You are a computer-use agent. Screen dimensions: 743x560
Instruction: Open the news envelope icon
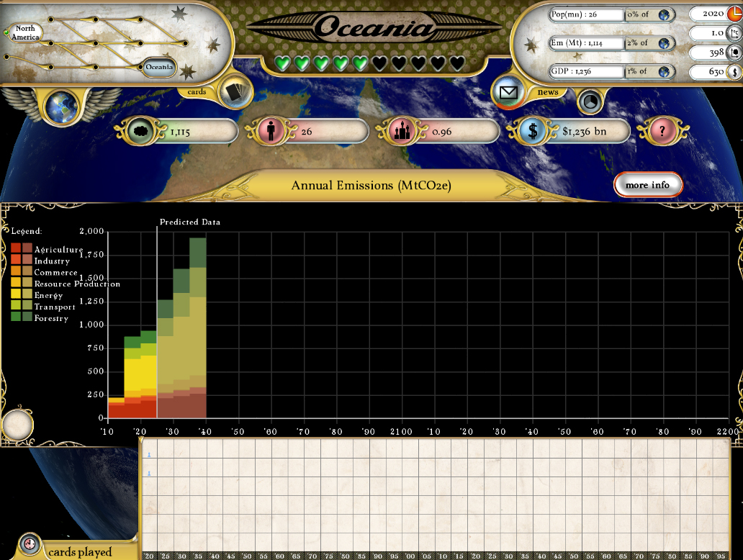click(x=509, y=92)
